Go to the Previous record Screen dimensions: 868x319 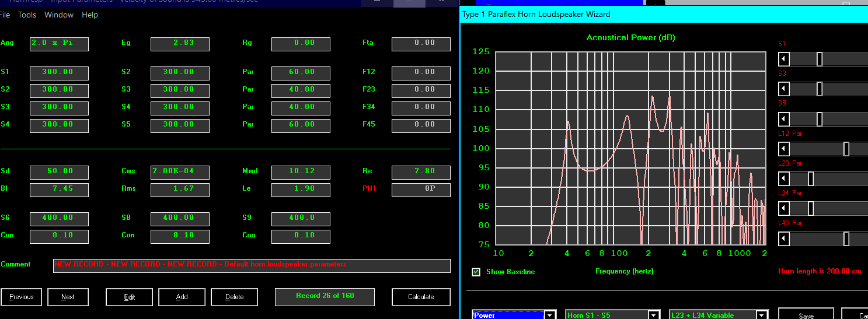pos(21,297)
